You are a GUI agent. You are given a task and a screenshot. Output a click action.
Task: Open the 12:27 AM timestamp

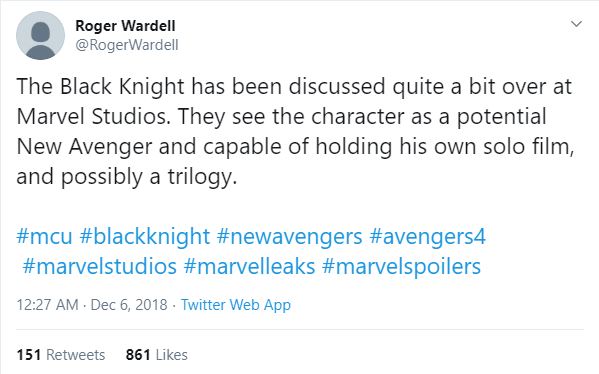click(47, 305)
